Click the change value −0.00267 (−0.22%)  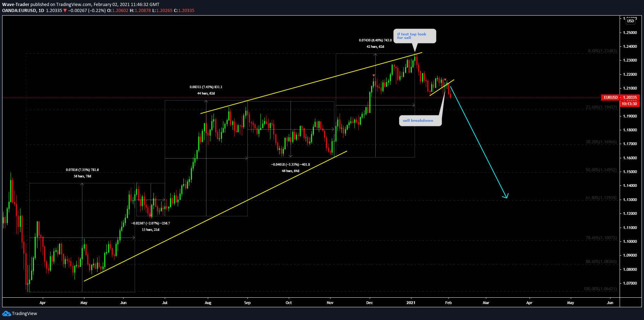(x=87, y=11)
